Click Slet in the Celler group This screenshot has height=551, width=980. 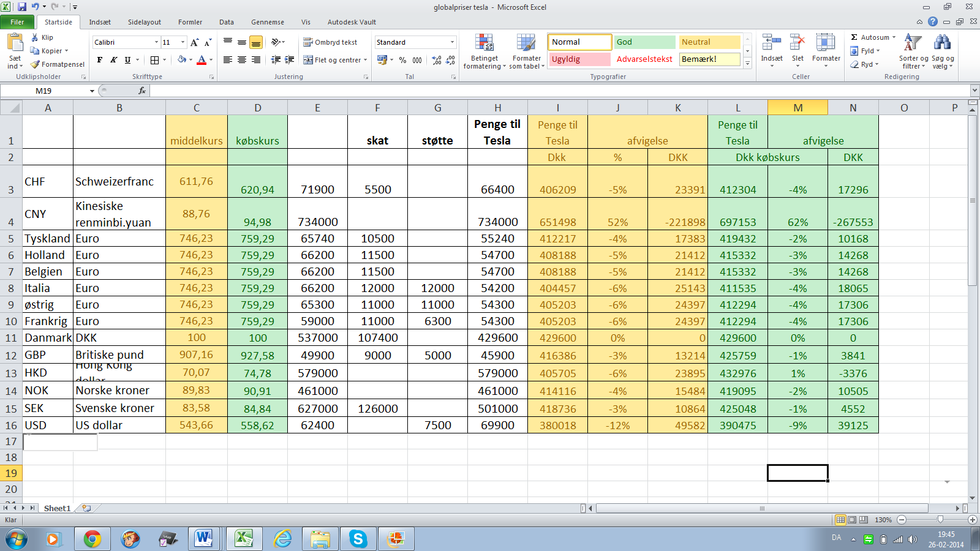point(797,49)
